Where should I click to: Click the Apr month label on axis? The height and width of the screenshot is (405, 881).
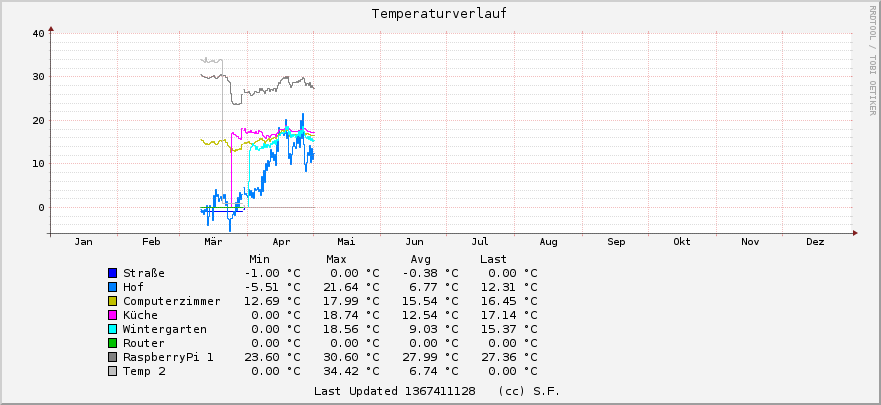(x=281, y=242)
